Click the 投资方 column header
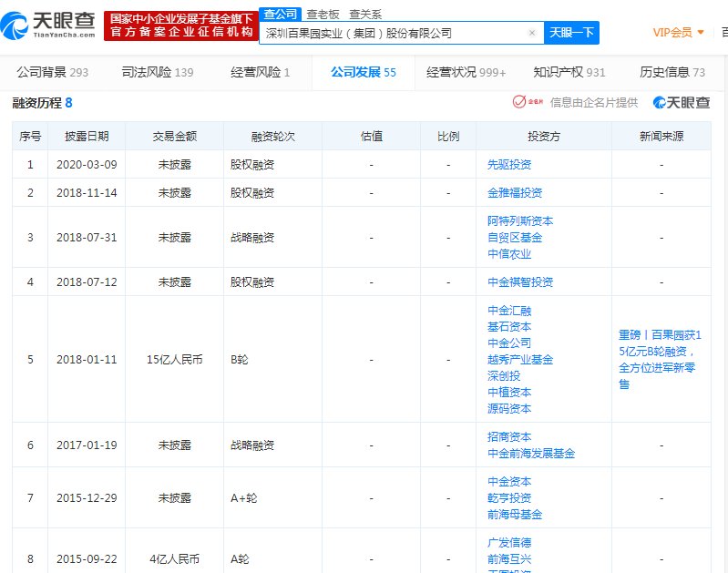 point(544,136)
